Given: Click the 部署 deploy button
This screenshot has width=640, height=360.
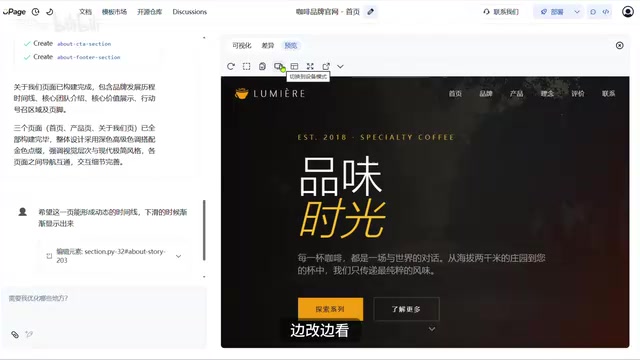Looking at the screenshot, I should pos(553,12).
